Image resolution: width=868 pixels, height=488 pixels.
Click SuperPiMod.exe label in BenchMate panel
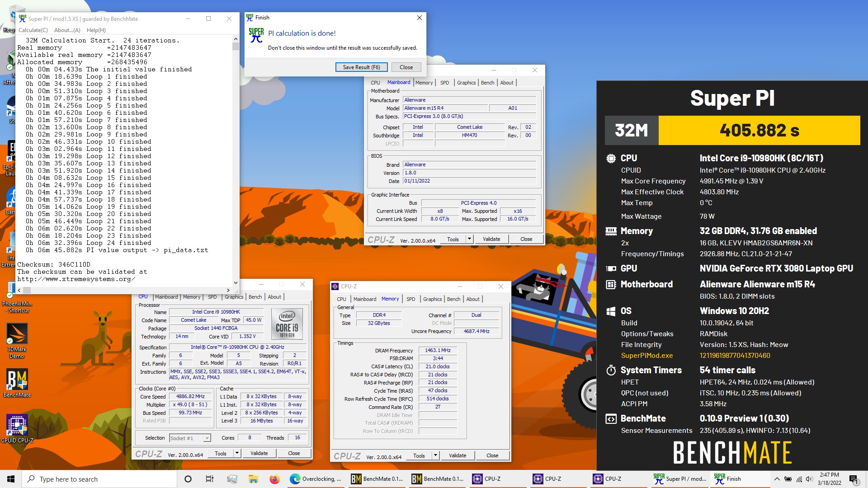pyautogui.click(x=647, y=356)
